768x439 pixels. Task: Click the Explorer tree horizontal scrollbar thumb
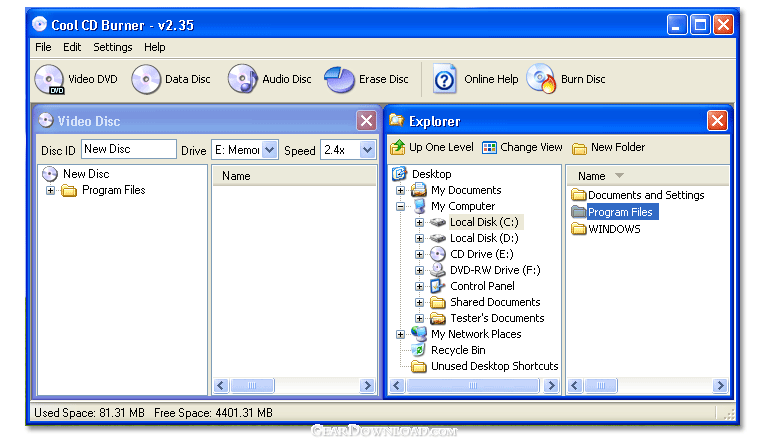(x=472, y=386)
